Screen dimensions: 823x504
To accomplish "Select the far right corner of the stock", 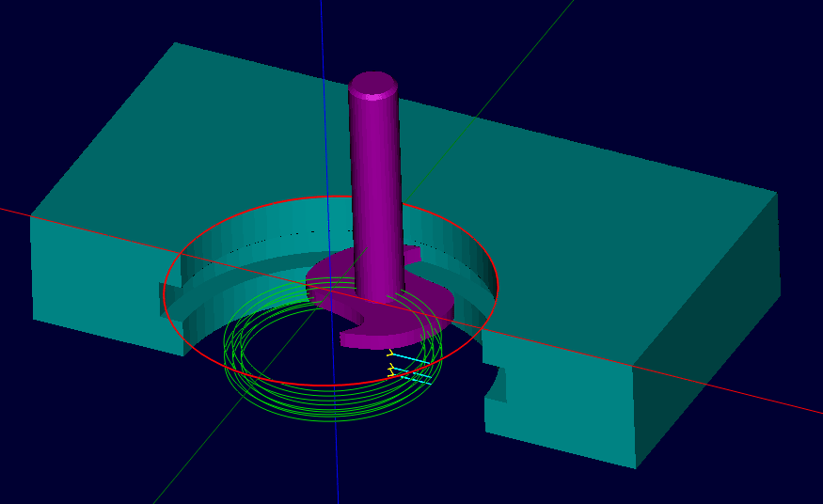I will (777, 193).
